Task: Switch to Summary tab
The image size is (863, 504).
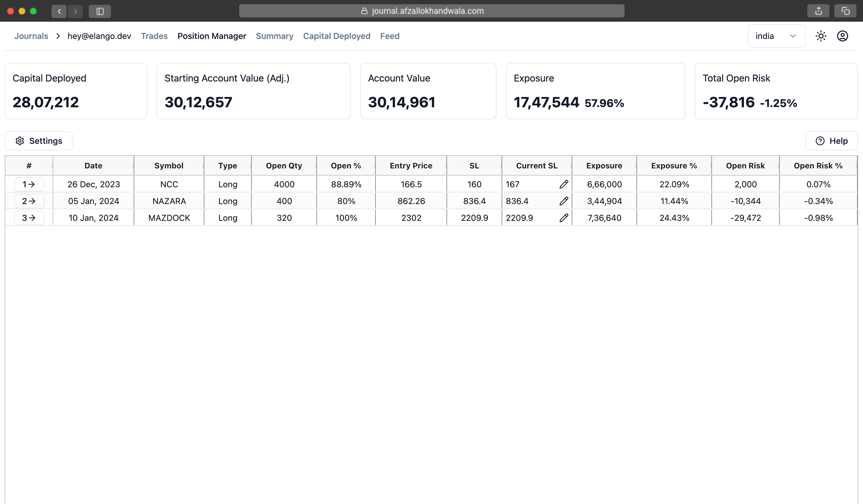Action: pos(274,36)
